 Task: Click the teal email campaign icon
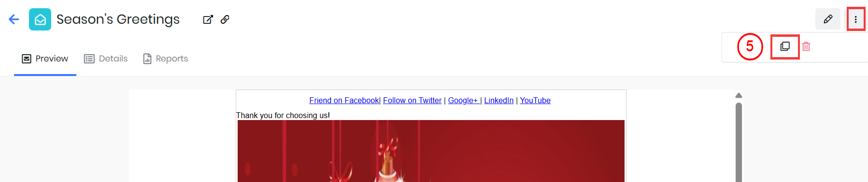(40, 19)
